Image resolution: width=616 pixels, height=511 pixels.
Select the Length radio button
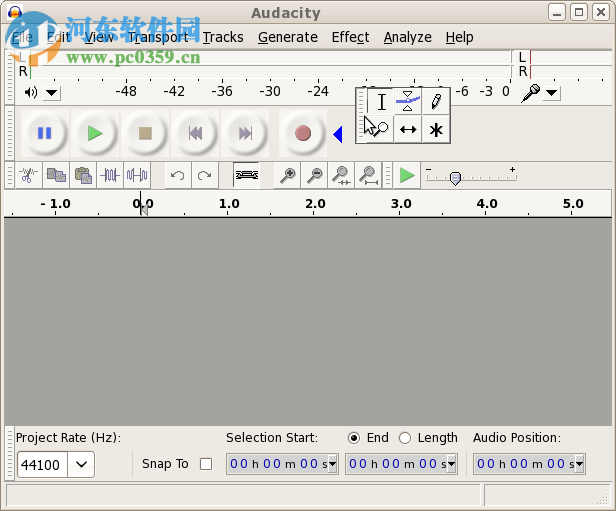[405, 438]
